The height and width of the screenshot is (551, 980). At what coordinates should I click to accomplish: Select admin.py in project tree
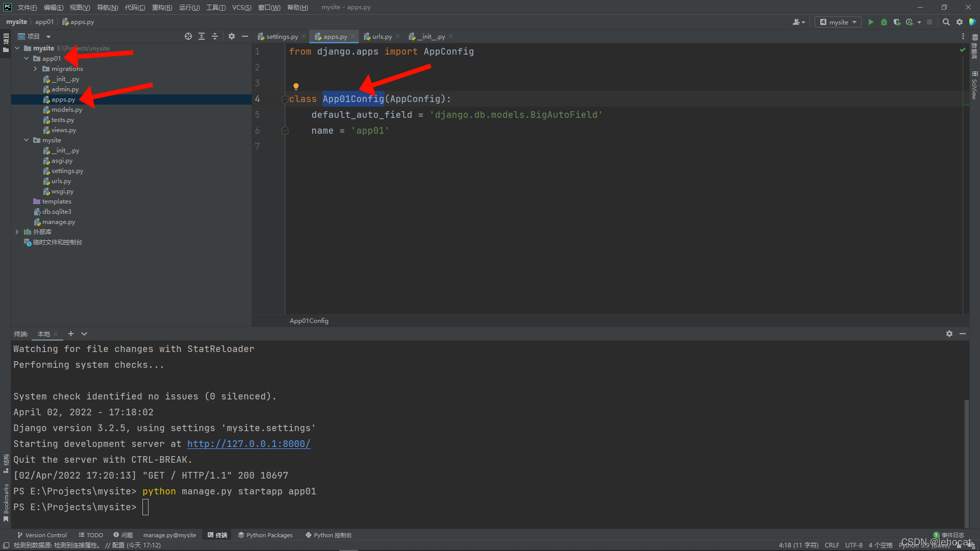pos(65,89)
